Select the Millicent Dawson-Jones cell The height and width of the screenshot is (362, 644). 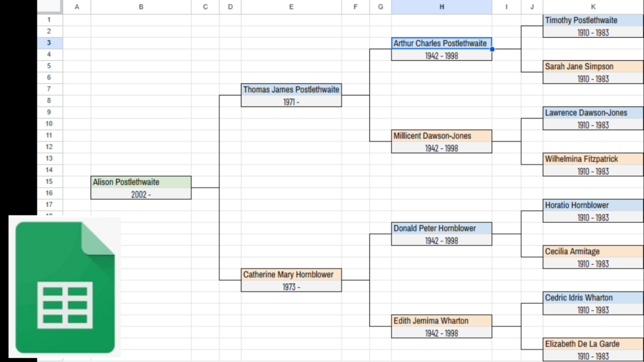tap(442, 136)
